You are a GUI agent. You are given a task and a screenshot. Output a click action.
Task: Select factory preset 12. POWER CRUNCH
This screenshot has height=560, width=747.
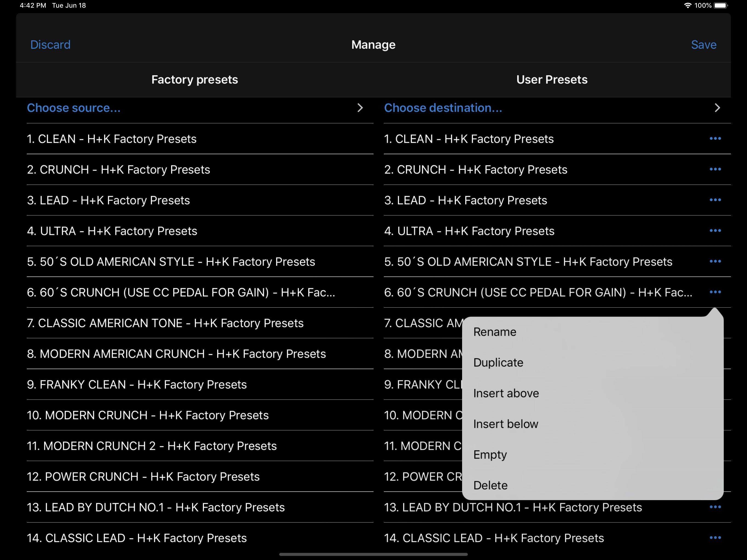point(200,477)
